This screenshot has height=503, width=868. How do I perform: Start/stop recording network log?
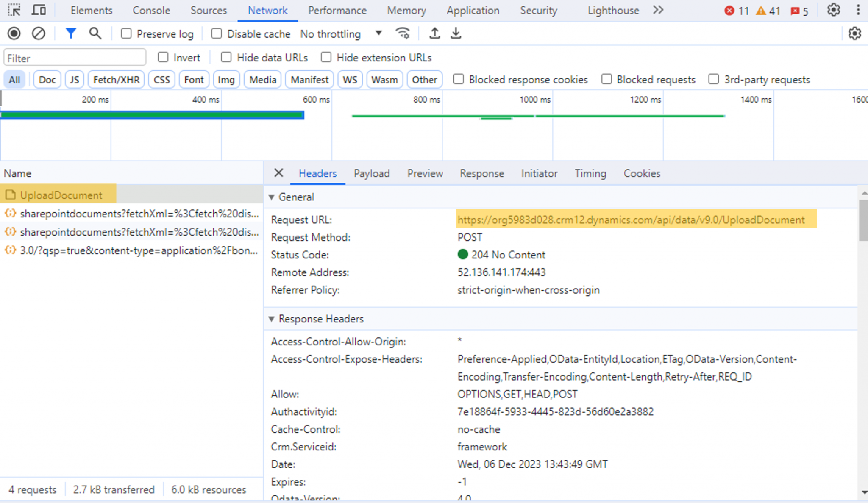click(14, 33)
